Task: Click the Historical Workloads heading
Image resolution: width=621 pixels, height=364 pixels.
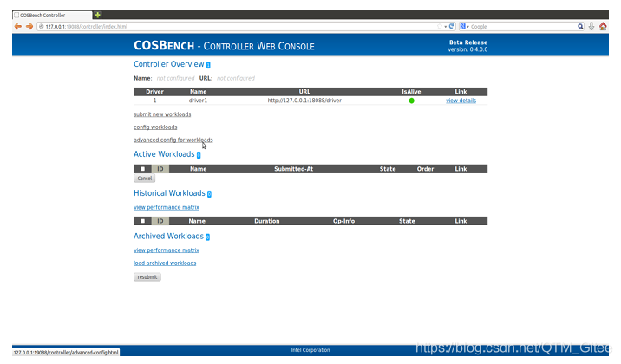Action: click(x=169, y=193)
